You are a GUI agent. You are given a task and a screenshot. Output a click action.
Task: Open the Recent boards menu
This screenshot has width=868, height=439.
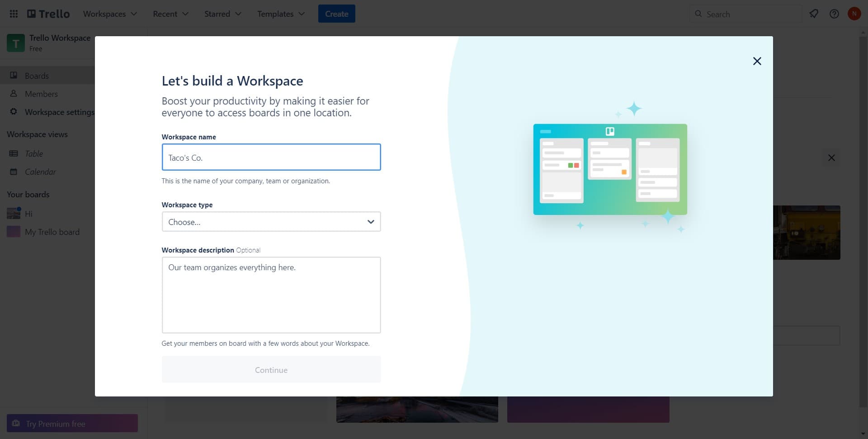pos(170,14)
